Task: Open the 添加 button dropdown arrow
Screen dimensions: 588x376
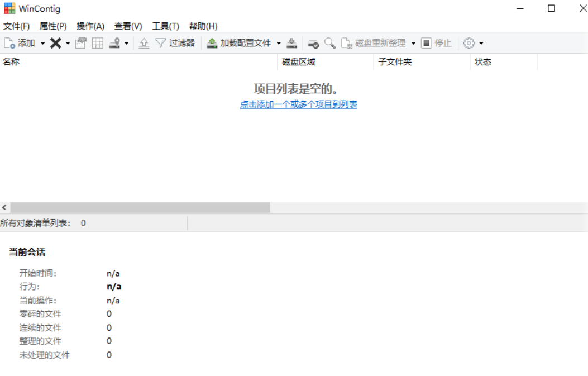Action: click(42, 43)
